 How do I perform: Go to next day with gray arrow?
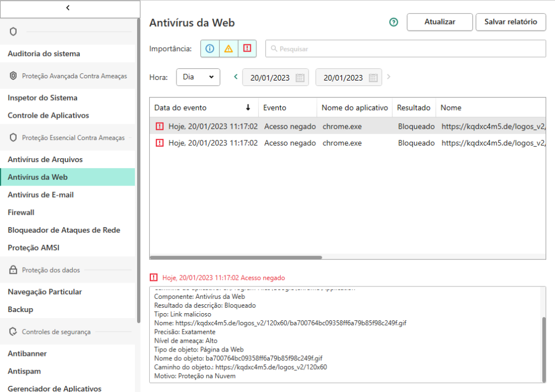pyautogui.click(x=389, y=77)
